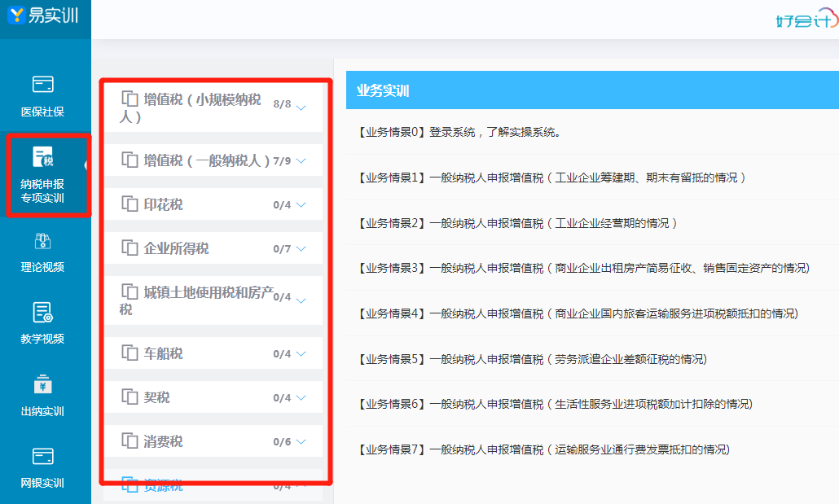Click 0/7 progress count for 企业所得税

282,249
